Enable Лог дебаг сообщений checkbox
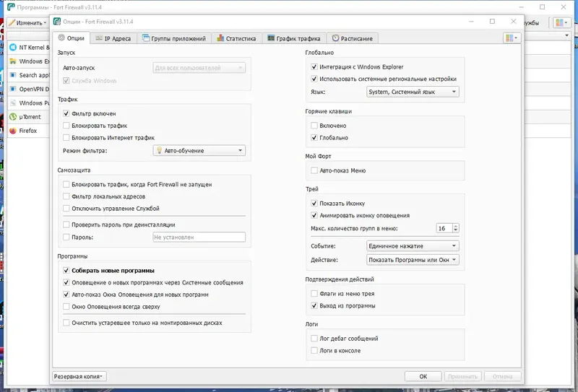This screenshot has height=392, width=578. [314, 339]
